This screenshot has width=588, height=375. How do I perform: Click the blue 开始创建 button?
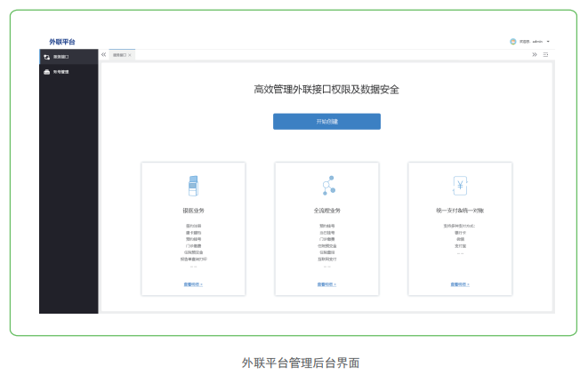point(326,121)
